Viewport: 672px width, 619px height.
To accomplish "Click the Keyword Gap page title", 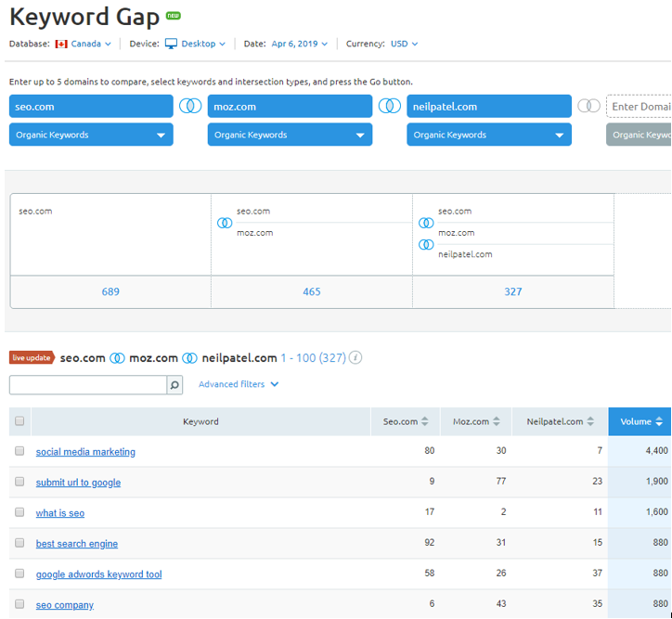I will (x=84, y=17).
